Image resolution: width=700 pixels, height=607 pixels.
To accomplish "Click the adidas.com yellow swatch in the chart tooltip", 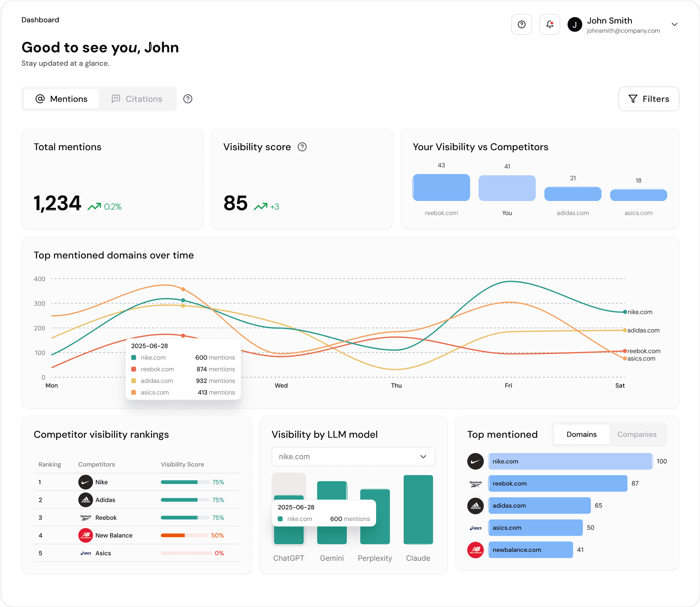I will 134,381.
